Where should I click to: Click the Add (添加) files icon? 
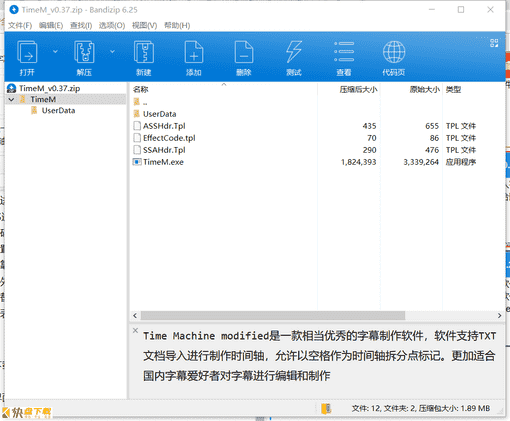click(x=194, y=53)
